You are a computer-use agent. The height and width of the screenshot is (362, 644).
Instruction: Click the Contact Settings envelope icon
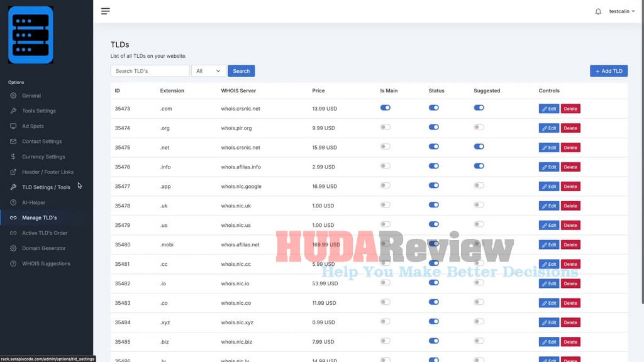coord(13,141)
